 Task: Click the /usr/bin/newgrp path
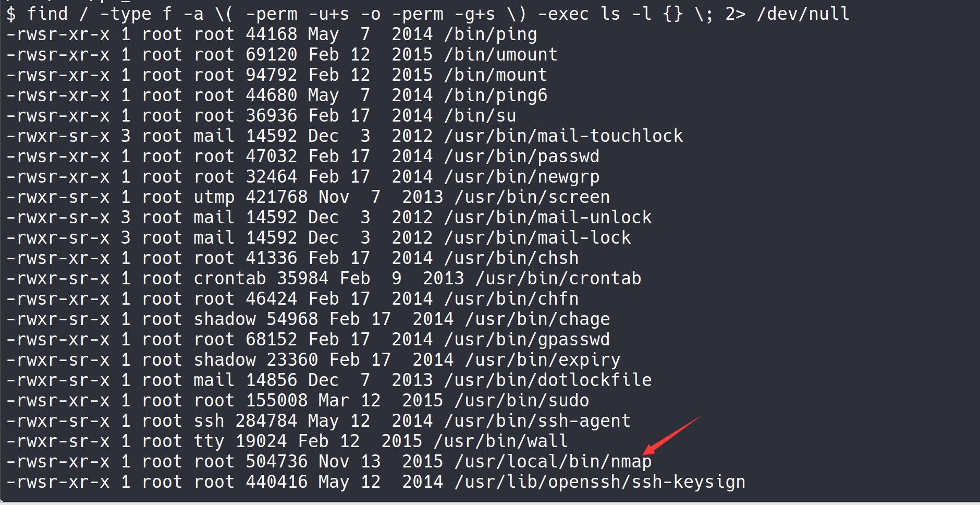(x=521, y=177)
